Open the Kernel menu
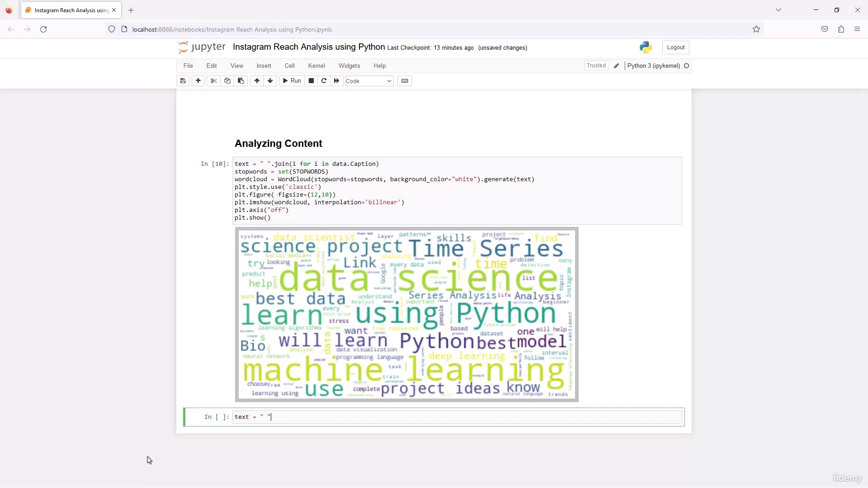The width and height of the screenshot is (868, 488). pyautogui.click(x=316, y=66)
